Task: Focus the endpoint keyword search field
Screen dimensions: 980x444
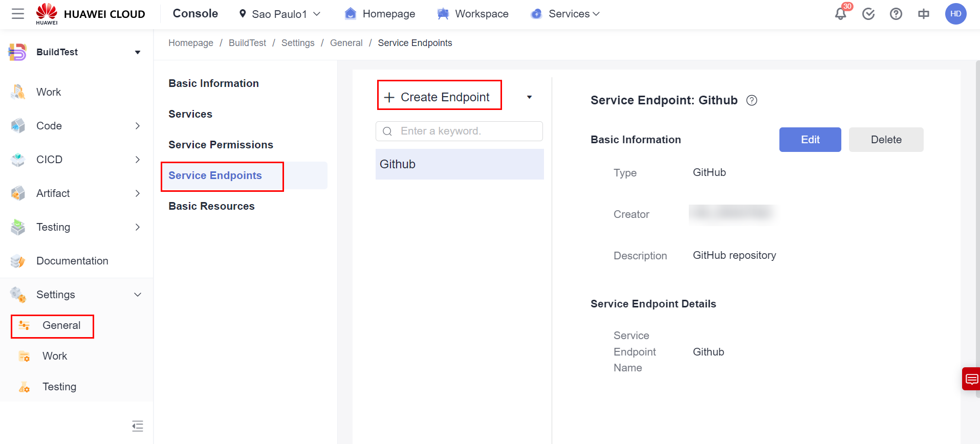Action: click(466, 131)
